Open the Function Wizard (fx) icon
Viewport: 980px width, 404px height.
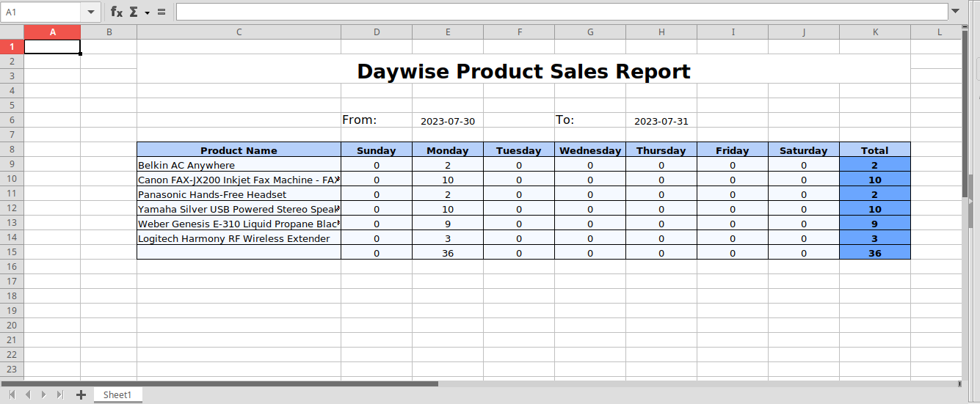click(117, 12)
